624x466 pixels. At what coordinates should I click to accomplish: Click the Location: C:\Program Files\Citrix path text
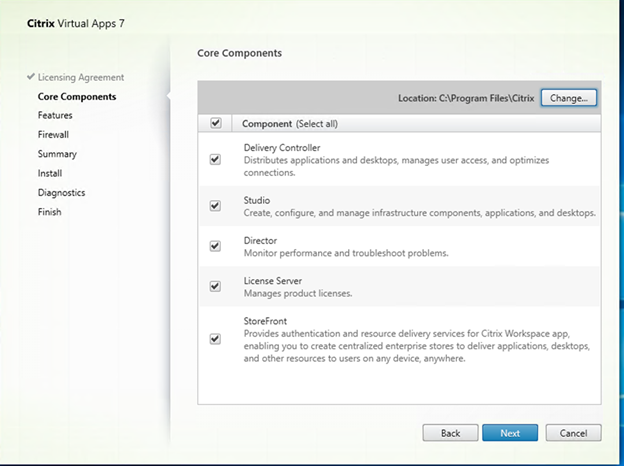[466, 98]
